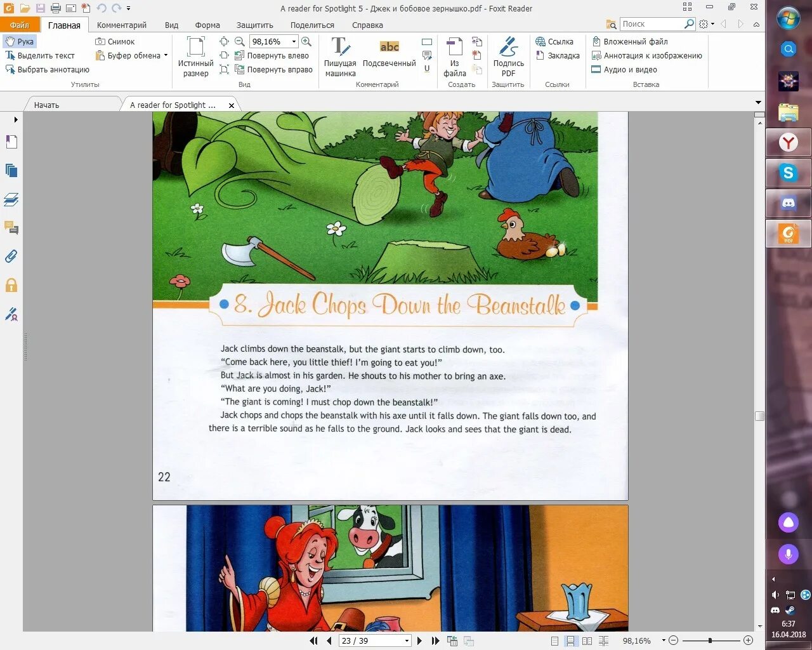
Task: Insert Аудио и видео
Action: tap(624, 69)
